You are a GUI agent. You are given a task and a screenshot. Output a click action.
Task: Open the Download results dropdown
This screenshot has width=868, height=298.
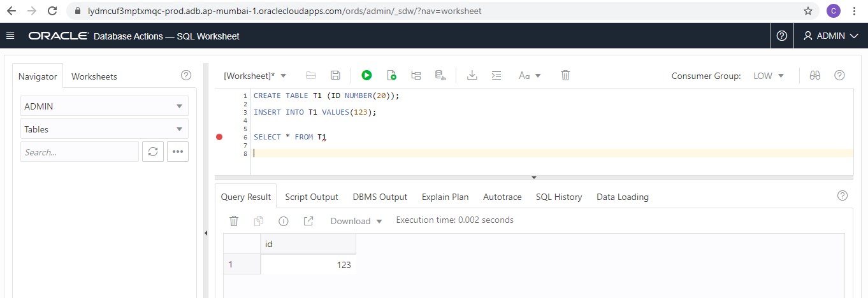356,221
